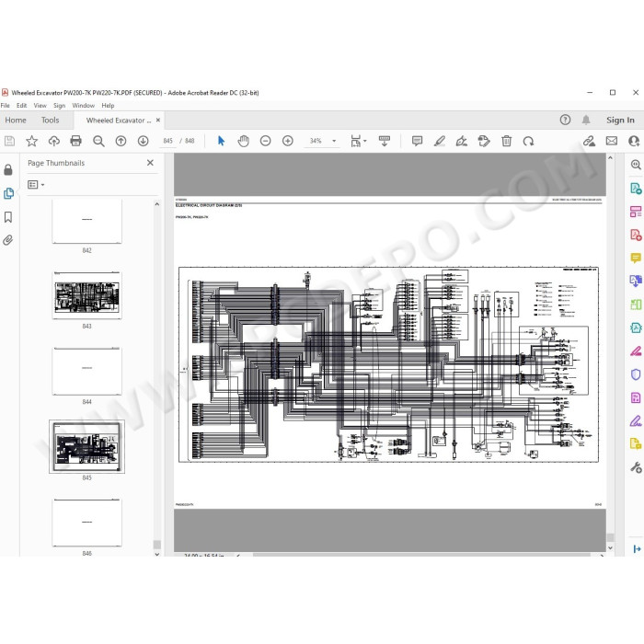Click security lock panel icon
Screen dimensions: 644x644
point(8,170)
